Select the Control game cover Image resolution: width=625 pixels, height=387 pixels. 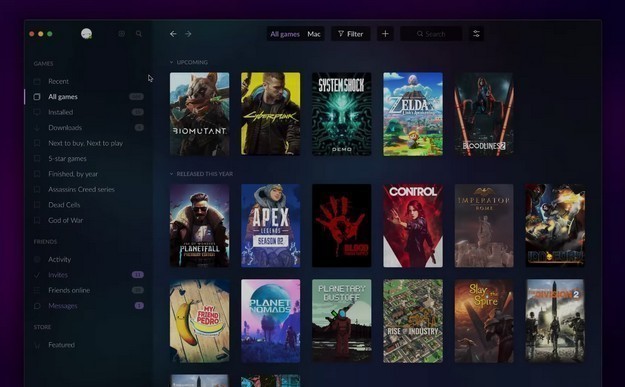pyautogui.click(x=413, y=226)
